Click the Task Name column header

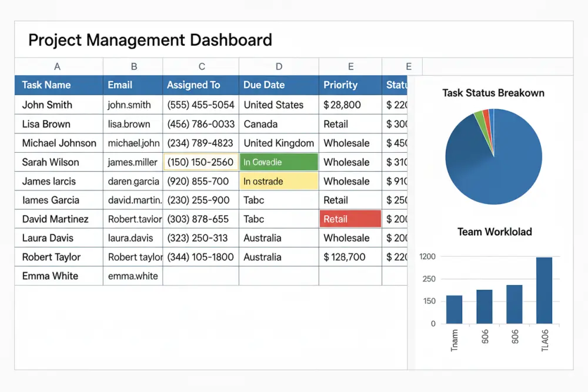click(46, 85)
